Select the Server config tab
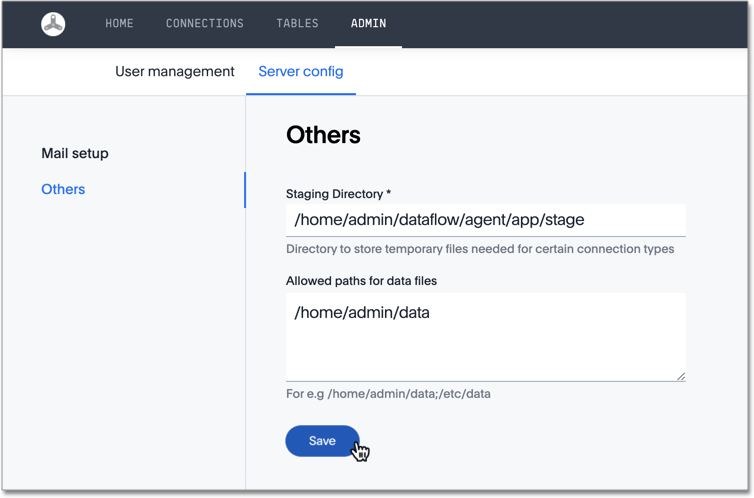The image size is (754, 498). 300,72
